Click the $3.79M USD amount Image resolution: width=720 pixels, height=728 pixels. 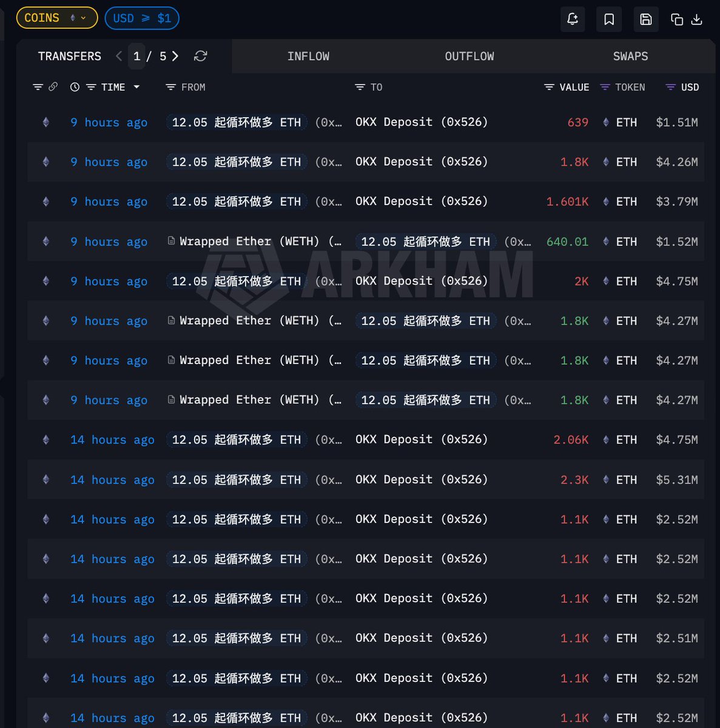click(x=677, y=201)
